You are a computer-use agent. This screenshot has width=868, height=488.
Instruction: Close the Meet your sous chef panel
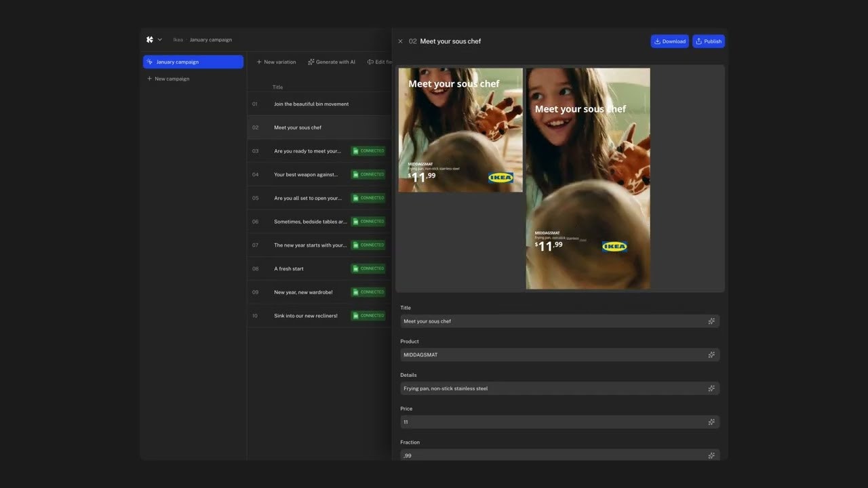[x=400, y=41]
